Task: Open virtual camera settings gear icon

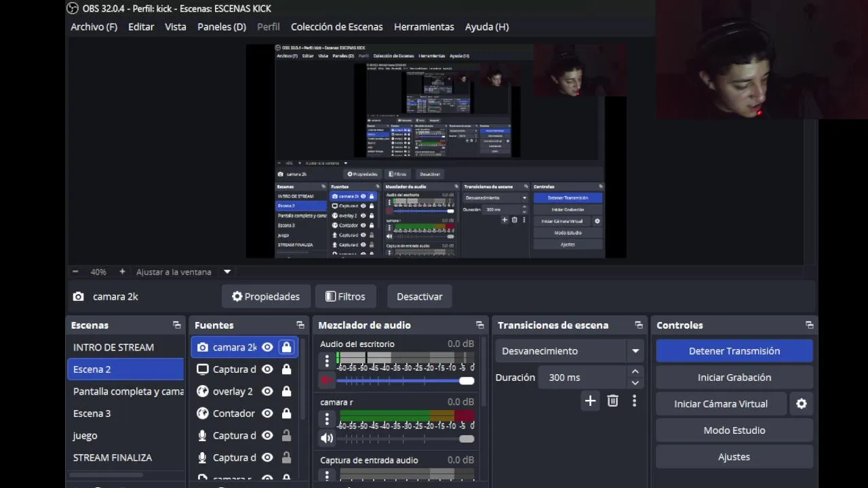Action: [802, 404]
